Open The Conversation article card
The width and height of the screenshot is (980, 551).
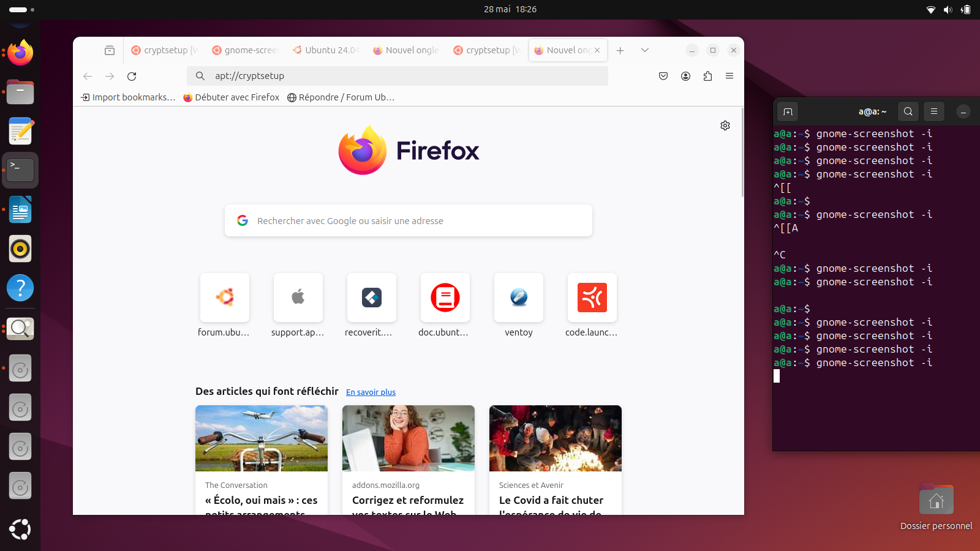(262, 460)
